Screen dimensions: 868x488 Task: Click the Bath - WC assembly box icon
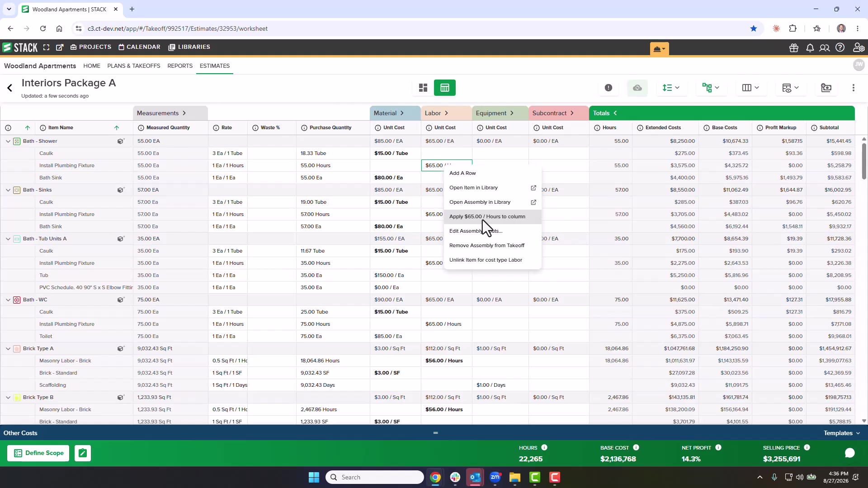pyautogui.click(x=121, y=300)
